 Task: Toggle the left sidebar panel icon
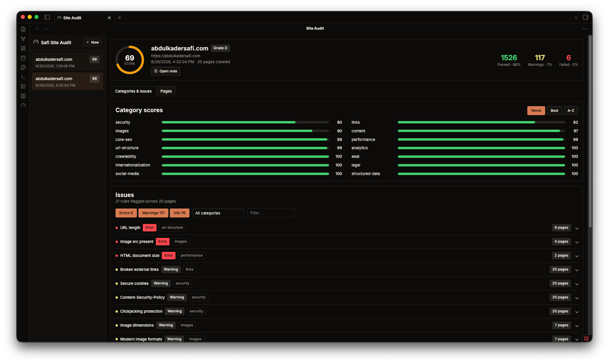click(x=47, y=17)
